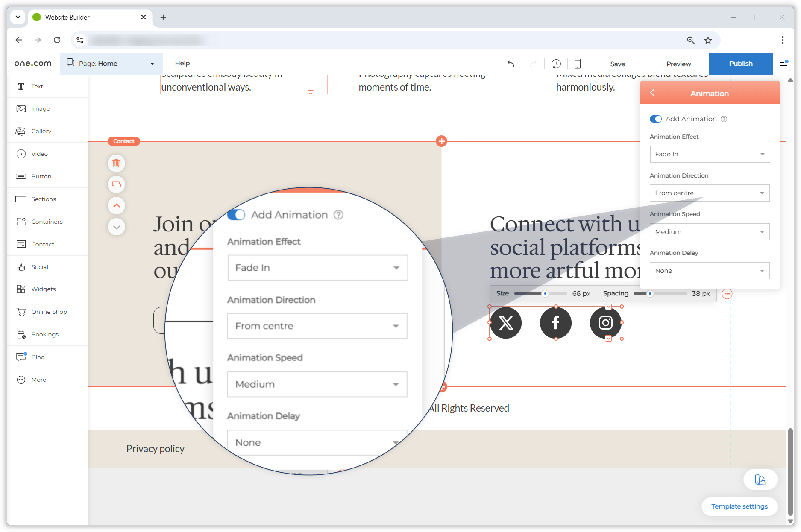
Task: Click the Publish button
Action: click(x=740, y=64)
